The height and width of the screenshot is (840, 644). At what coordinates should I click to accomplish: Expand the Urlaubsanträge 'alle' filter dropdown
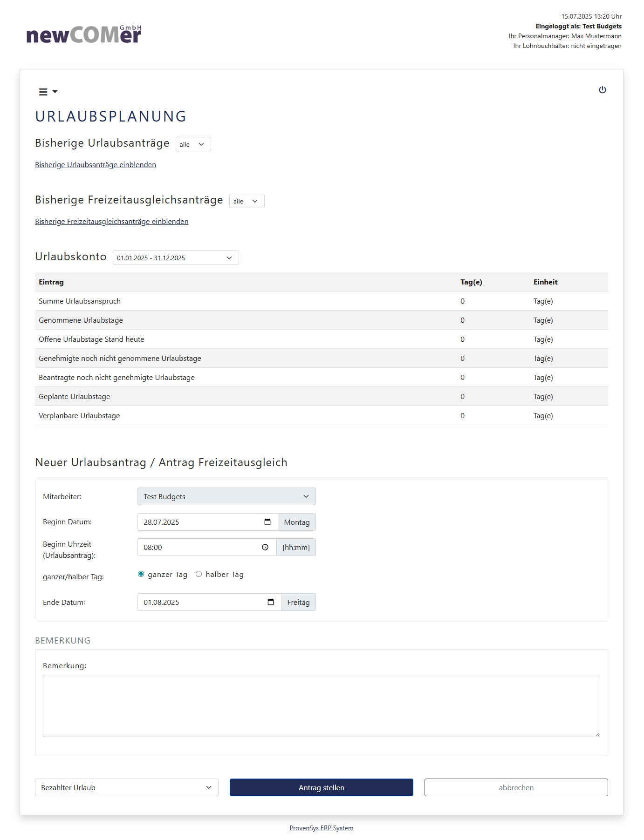click(193, 144)
